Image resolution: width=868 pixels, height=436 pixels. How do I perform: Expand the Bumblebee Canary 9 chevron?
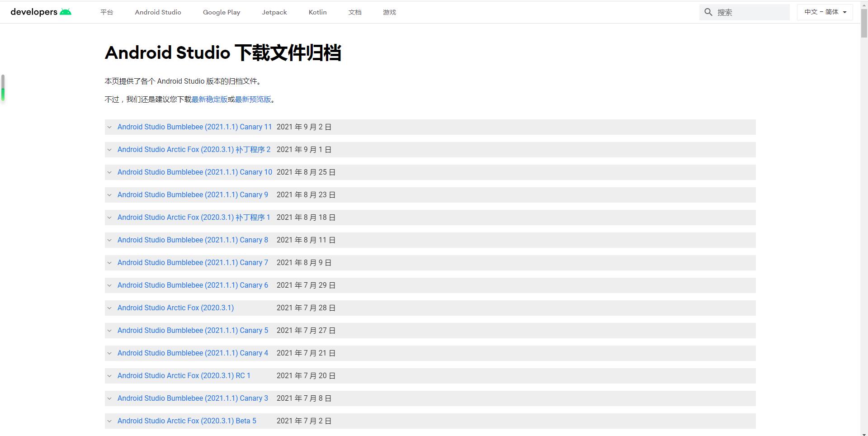[x=109, y=195]
